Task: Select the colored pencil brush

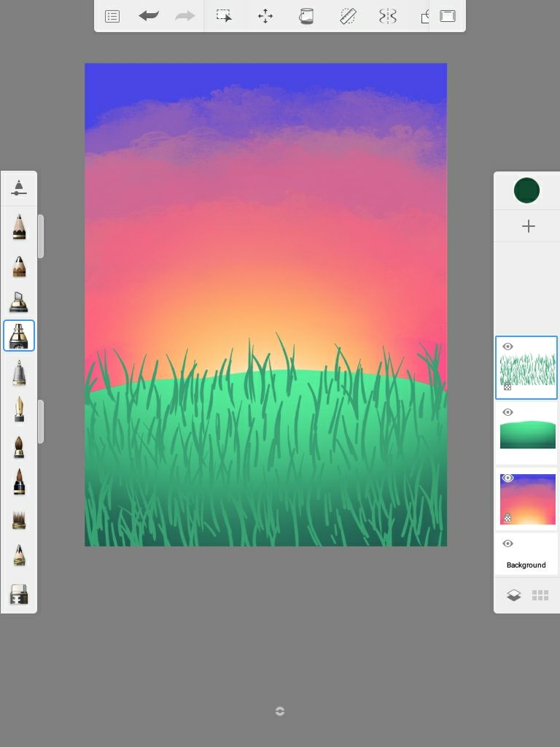Action: 18,555
